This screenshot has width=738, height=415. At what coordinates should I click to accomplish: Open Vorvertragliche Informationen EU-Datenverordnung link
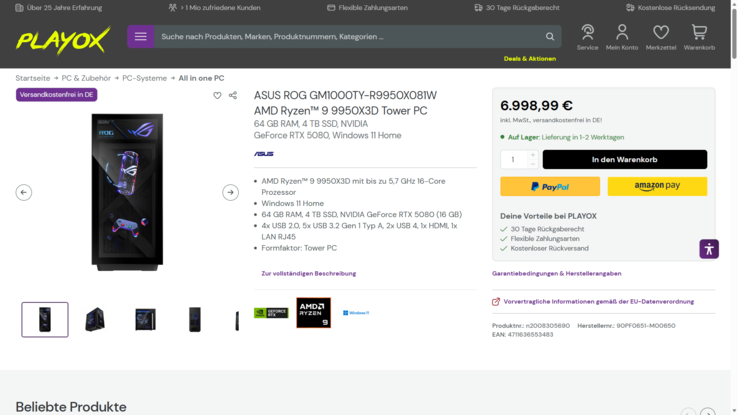pos(599,302)
